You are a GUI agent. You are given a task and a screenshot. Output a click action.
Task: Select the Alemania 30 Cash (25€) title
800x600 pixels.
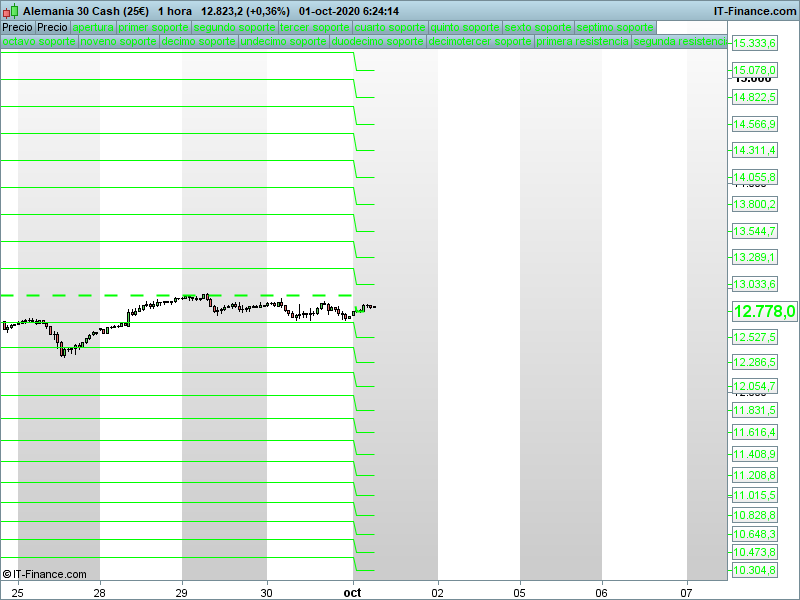point(86,11)
